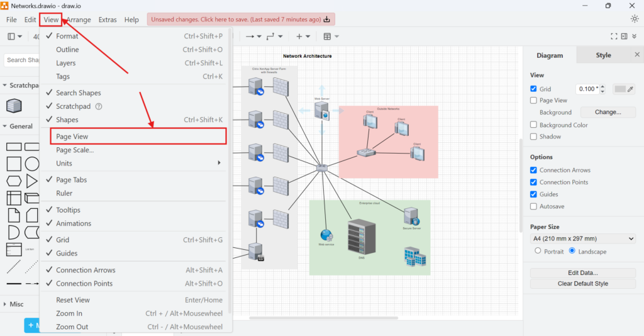The height and width of the screenshot is (336, 644).
Task: Click the table icon in toolbar
Action: tap(327, 36)
